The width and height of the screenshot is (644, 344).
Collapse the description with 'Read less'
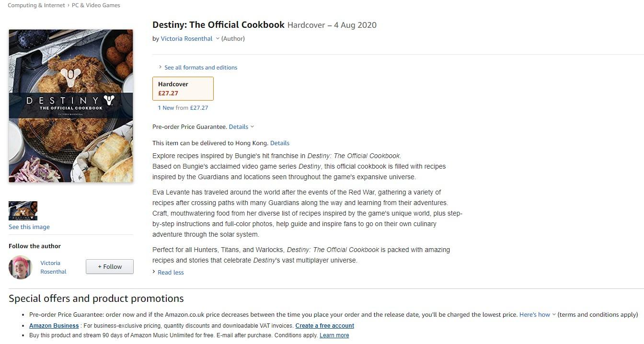point(171,273)
